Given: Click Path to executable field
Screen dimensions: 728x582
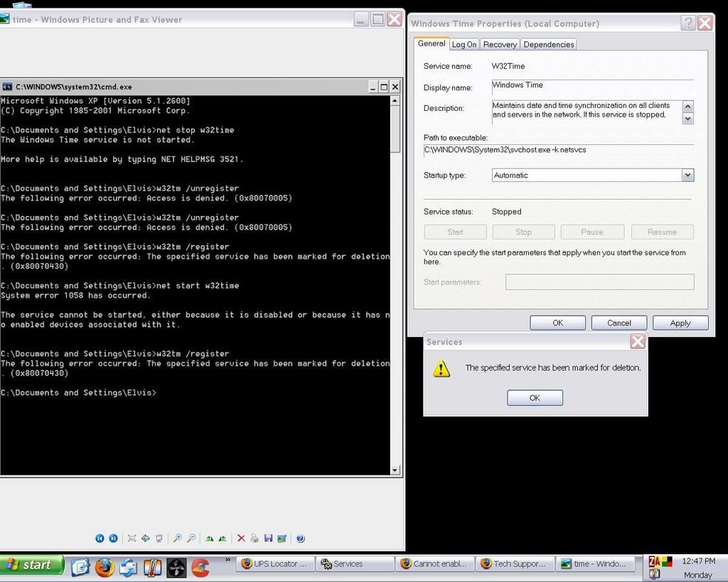Looking at the screenshot, I should 559,151.
